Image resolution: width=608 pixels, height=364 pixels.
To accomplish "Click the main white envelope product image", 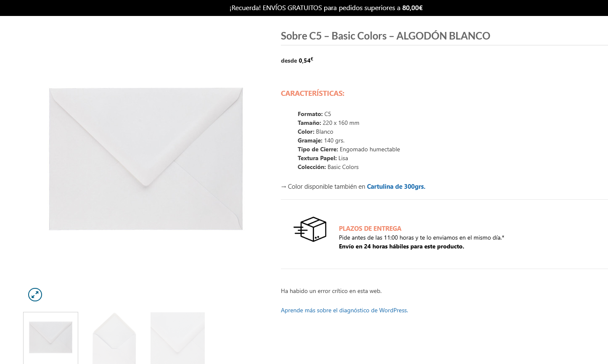I will click(x=146, y=159).
